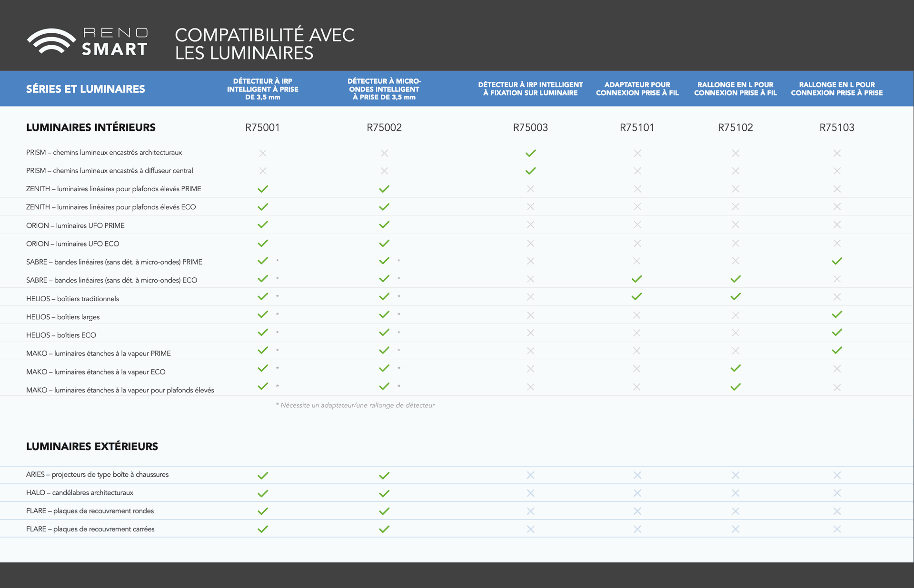Click the R75002 checkmark for HELIOS boîtiers larges
The width and height of the screenshot is (914, 588).
pos(384,314)
